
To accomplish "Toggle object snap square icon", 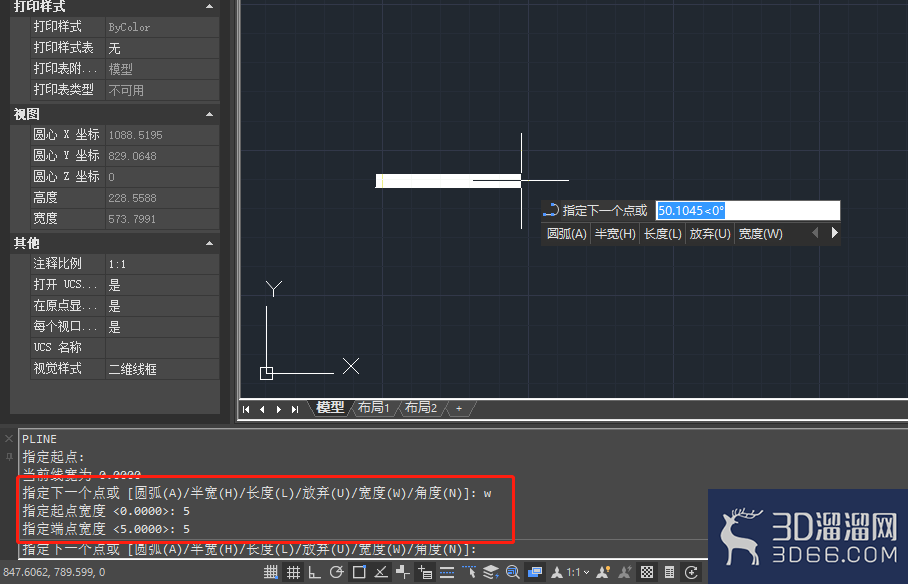I will pos(359,572).
